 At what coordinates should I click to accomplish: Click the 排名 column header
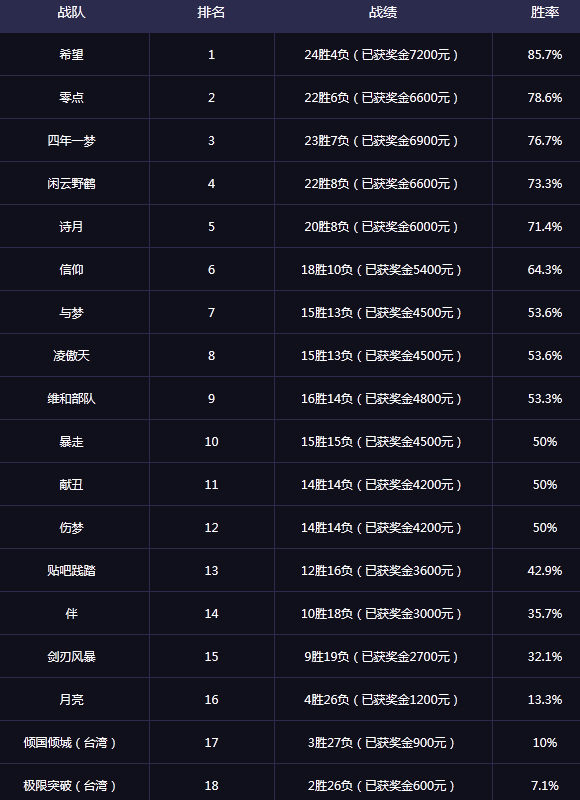211,13
